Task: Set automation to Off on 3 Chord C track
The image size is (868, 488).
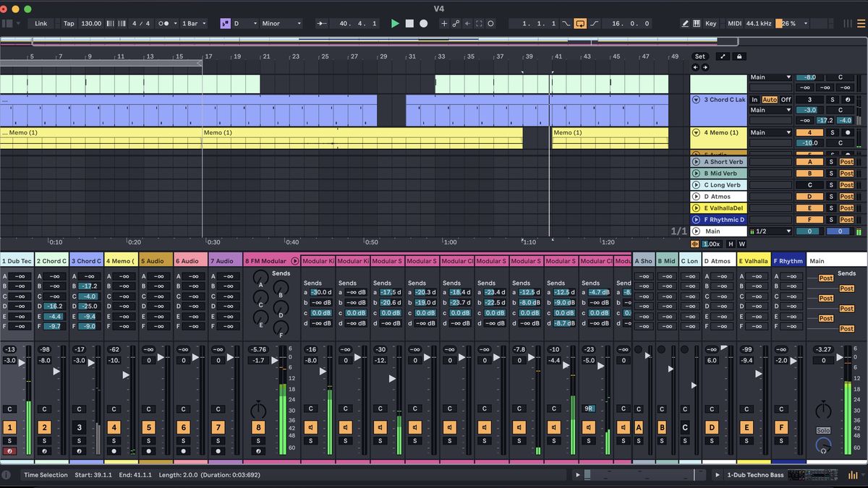Action: 786,100
